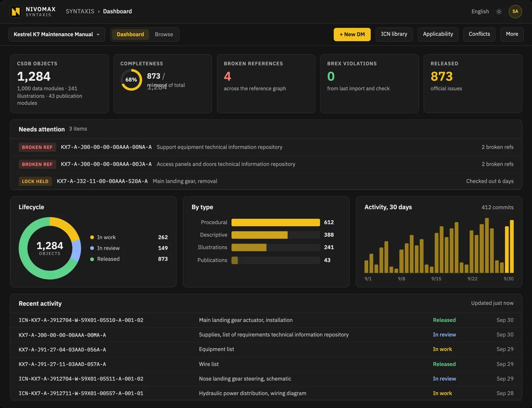This screenshot has width=532, height=408.
Task: Click the 9/15 axis label
Action: [x=436, y=279]
